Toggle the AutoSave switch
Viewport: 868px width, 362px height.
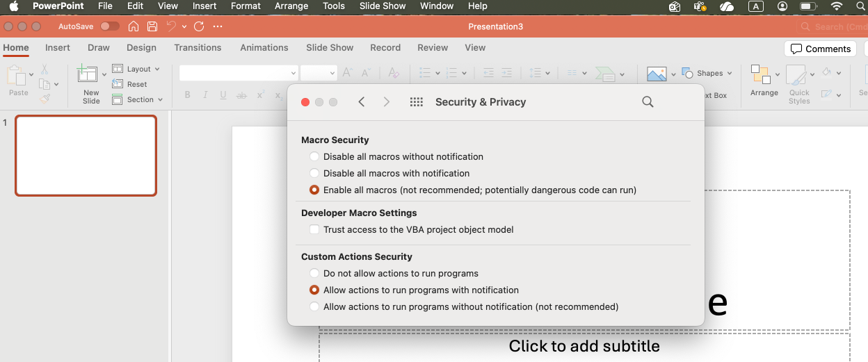109,26
